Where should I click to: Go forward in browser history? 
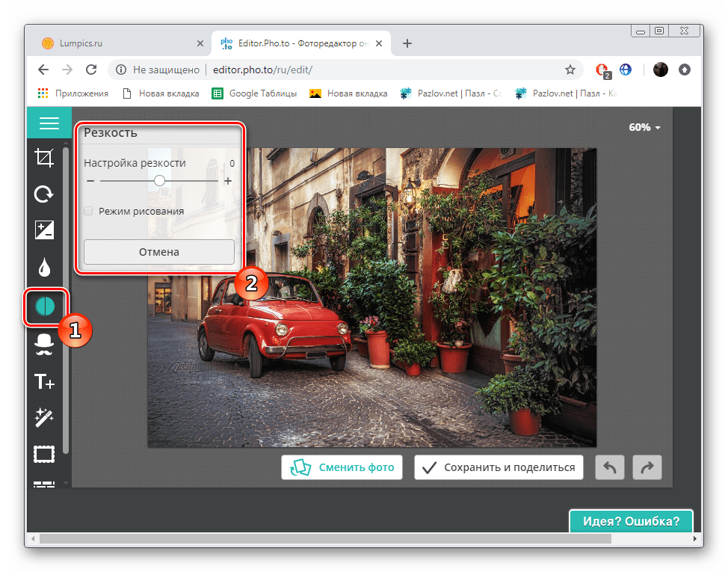[x=67, y=70]
